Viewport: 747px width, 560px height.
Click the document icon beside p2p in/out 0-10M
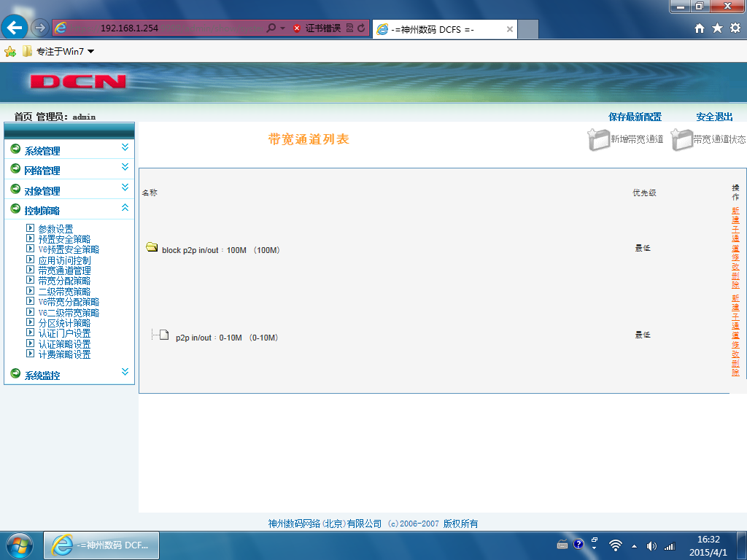(164, 335)
